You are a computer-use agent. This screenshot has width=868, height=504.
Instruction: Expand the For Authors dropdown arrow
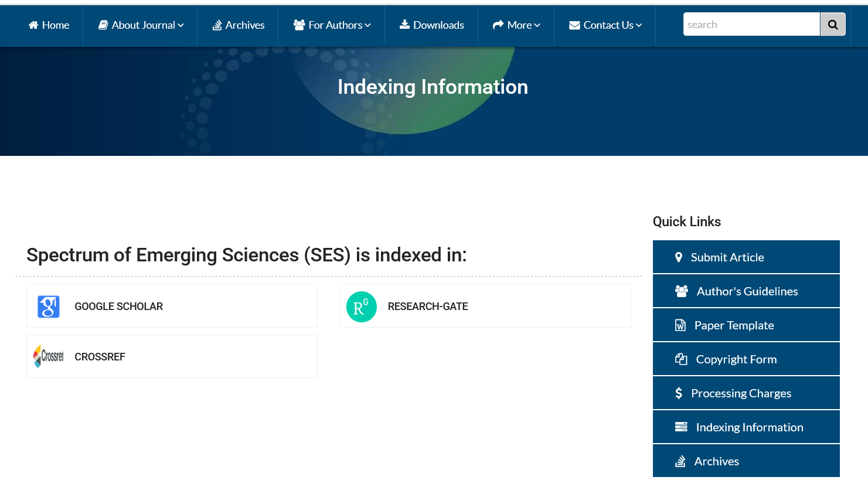click(x=367, y=25)
